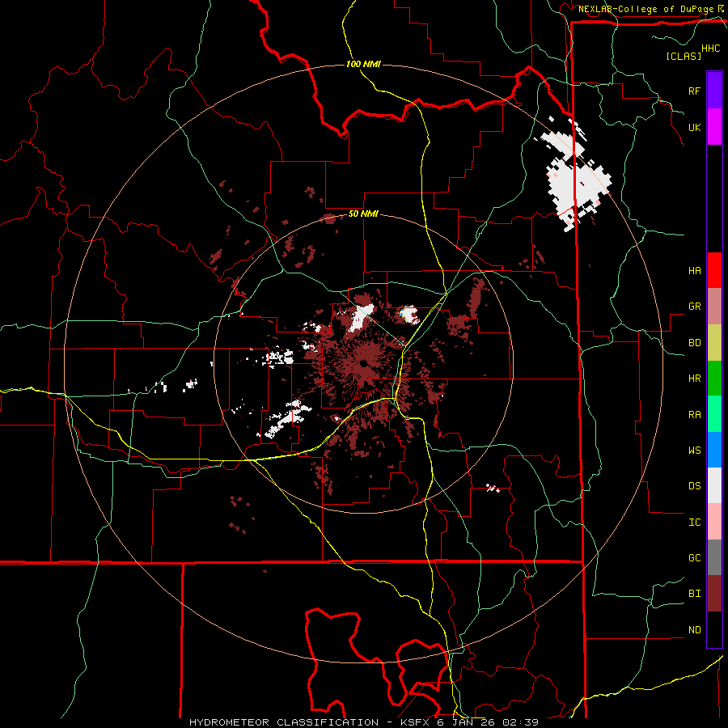Click the ND legend label
The height and width of the screenshot is (728, 728).
694,630
